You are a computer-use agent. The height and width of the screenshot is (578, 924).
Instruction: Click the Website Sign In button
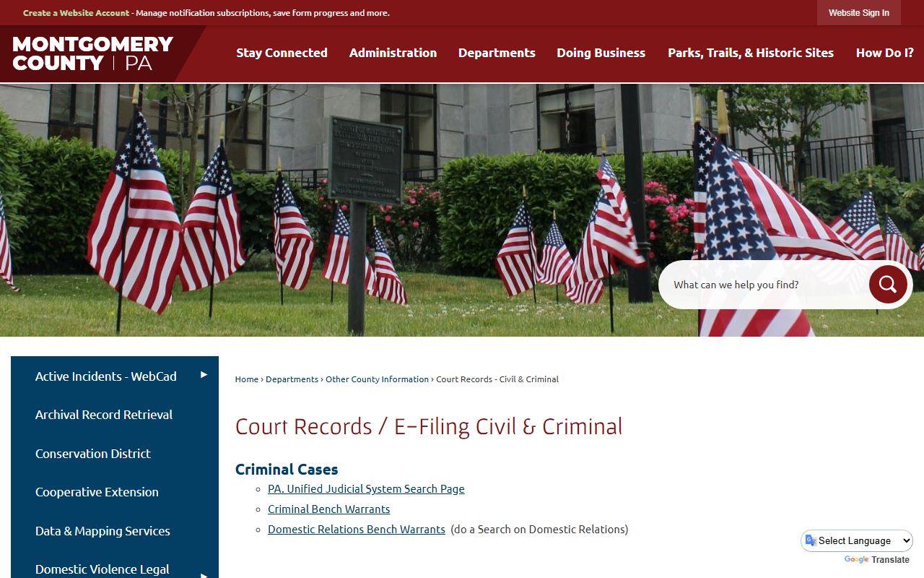(859, 13)
